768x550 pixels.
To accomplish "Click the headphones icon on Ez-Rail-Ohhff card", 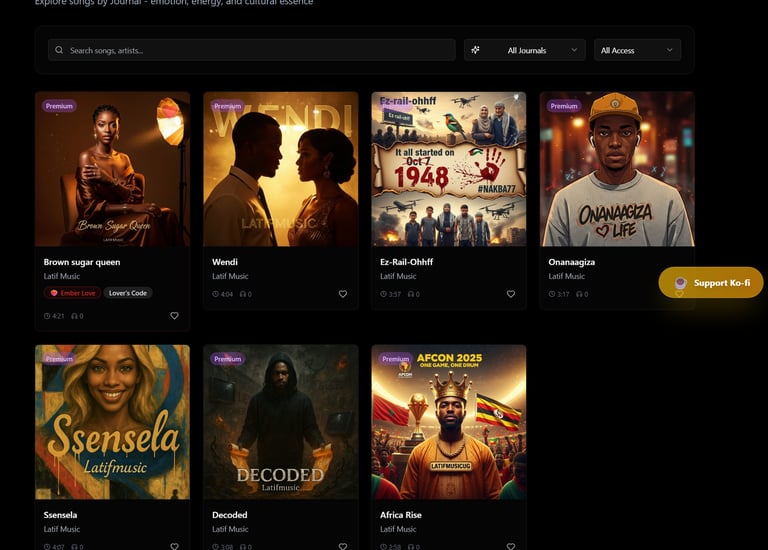I will (410, 294).
